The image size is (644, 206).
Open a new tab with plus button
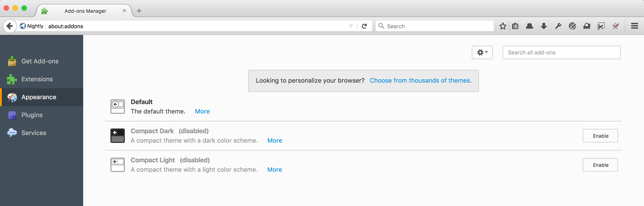pyautogui.click(x=139, y=11)
